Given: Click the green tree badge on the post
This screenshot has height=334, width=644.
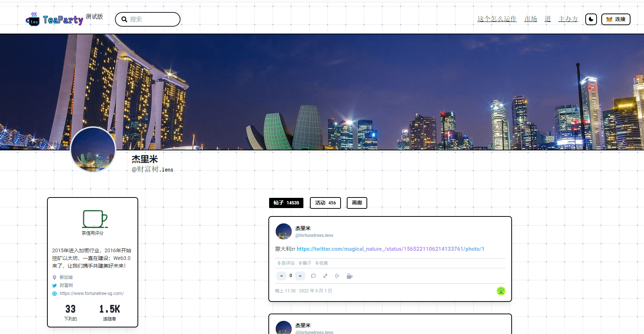Looking at the screenshot, I should tap(501, 291).
